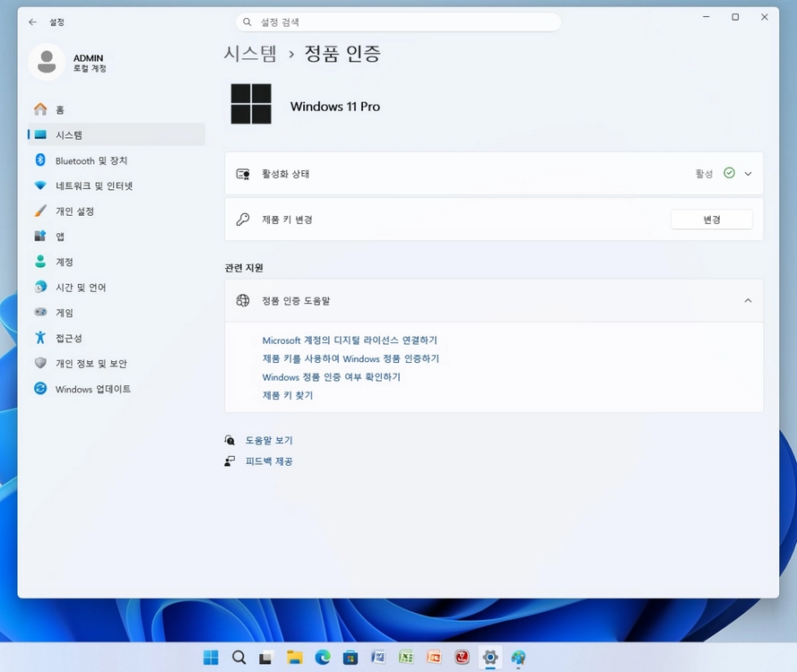797x672 pixels.
Task: Click the 활성 status text
Action: click(704, 174)
